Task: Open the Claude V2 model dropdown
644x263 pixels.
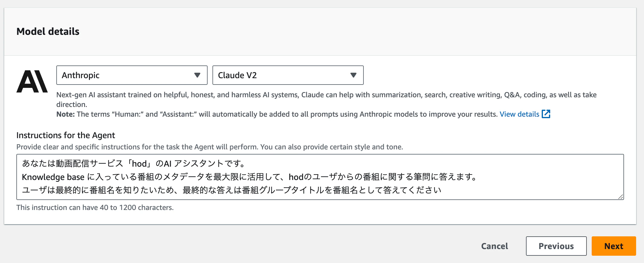Action: coord(288,75)
